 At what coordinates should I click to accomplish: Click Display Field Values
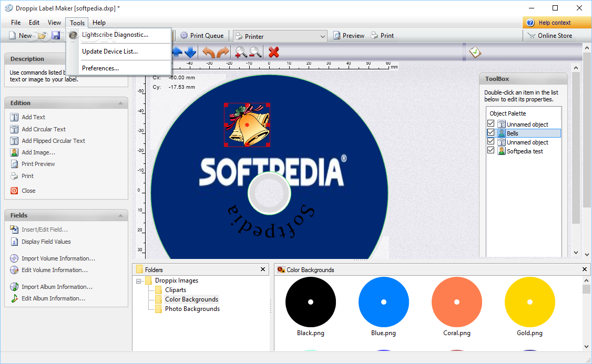click(x=40, y=242)
